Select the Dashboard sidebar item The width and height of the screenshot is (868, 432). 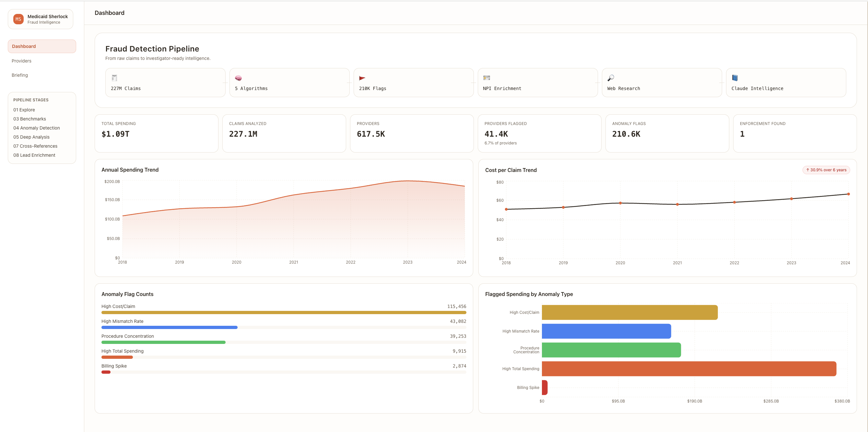coord(42,46)
